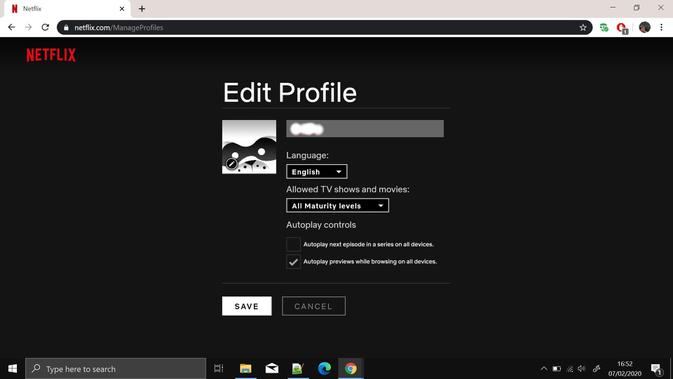Select the Netflix browser tab

(x=66, y=9)
